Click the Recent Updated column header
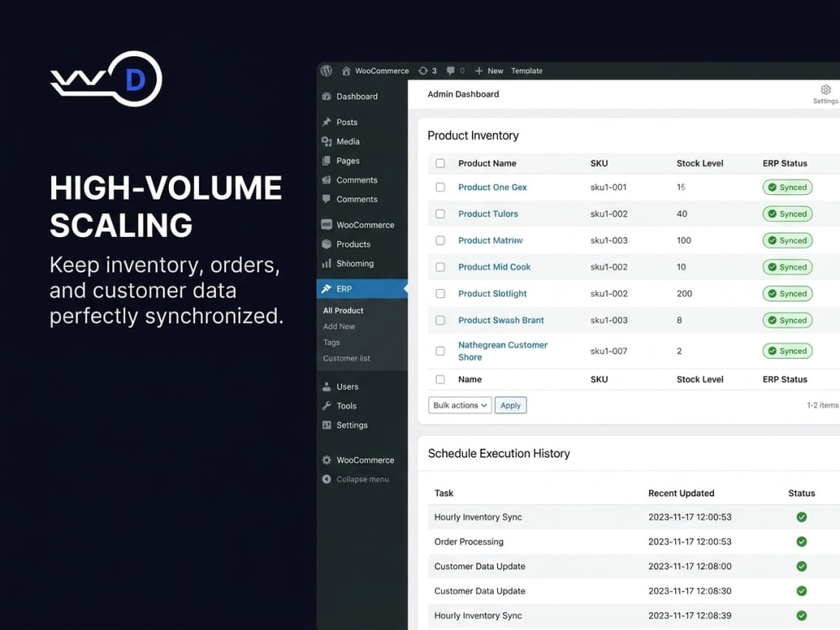The height and width of the screenshot is (630, 840). click(x=681, y=493)
